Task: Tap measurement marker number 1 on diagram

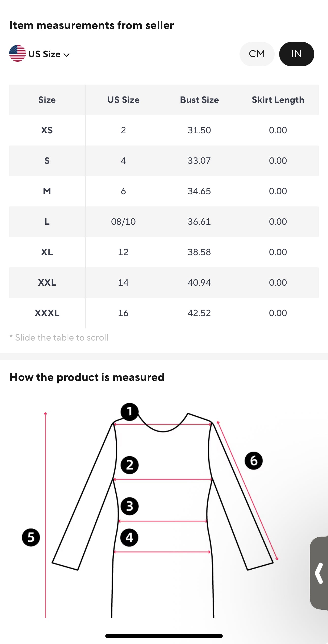Action: [x=129, y=412]
